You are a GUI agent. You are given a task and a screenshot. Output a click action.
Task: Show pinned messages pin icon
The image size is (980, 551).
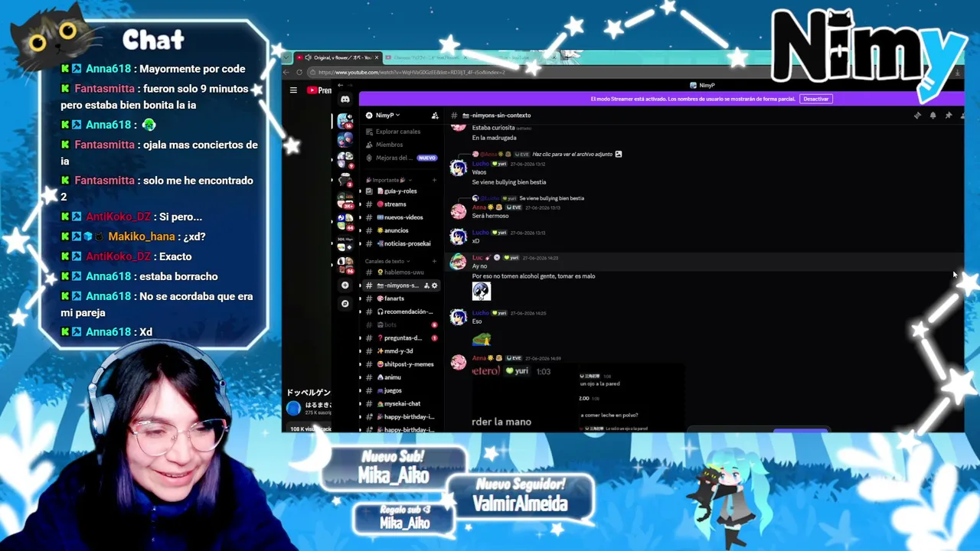948,116
